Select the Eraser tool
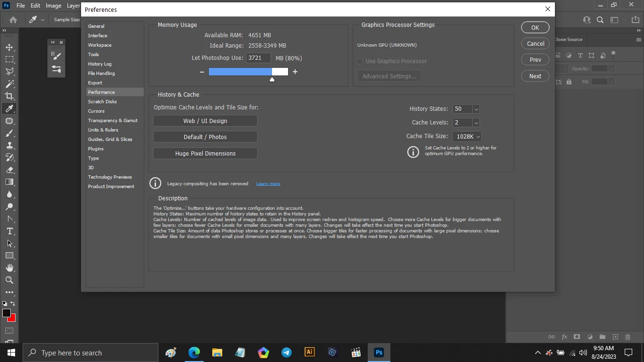The image size is (644, 362). coord(9,170)
